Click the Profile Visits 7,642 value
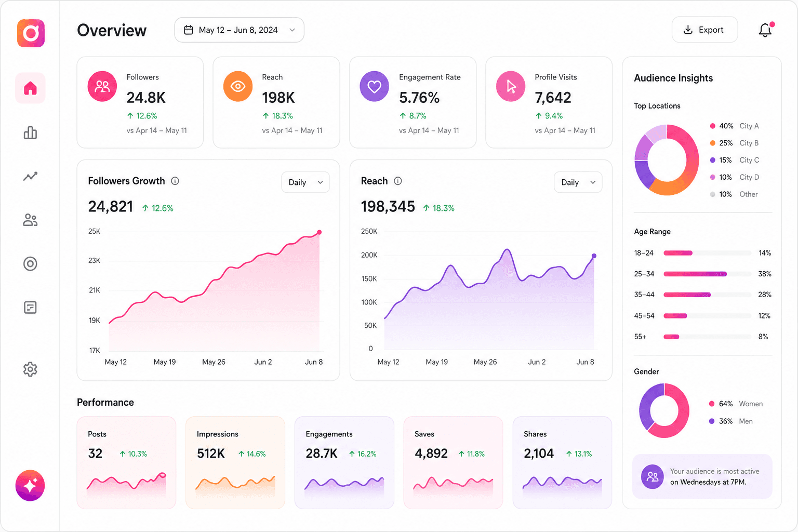 (553, 98)
